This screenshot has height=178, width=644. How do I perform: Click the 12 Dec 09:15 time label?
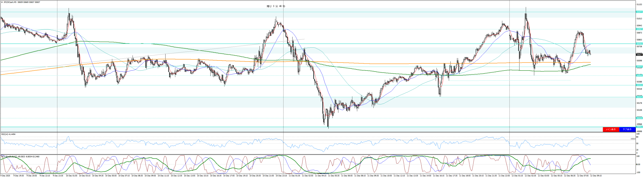(596, 176)
